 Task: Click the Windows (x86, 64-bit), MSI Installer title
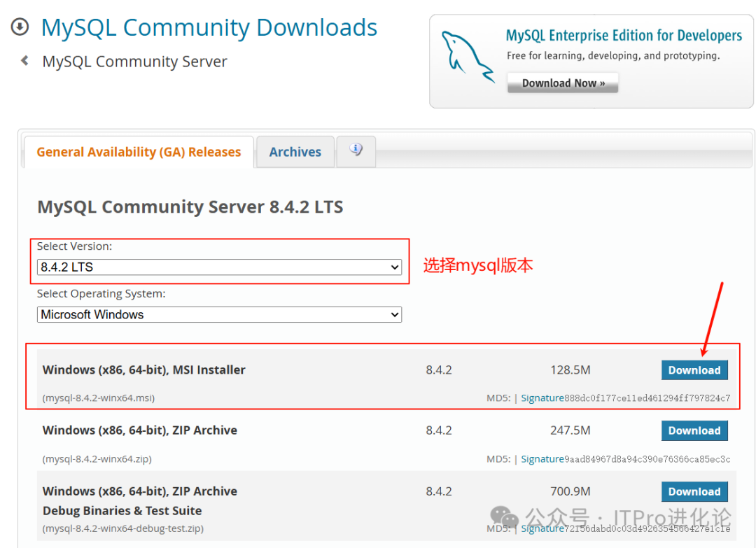pyautogui.click(x=144, y=370)
